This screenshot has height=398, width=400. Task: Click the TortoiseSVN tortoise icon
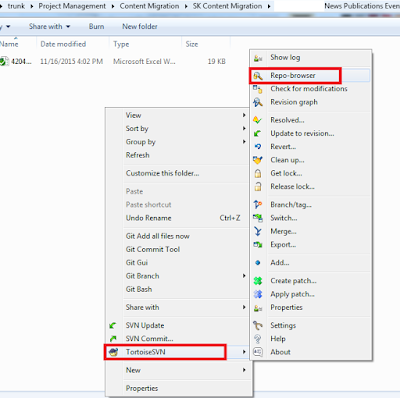[x=113, y=352]
